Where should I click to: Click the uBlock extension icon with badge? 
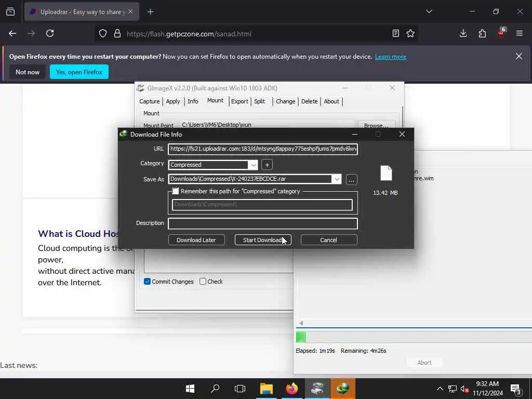pos(501,33)
